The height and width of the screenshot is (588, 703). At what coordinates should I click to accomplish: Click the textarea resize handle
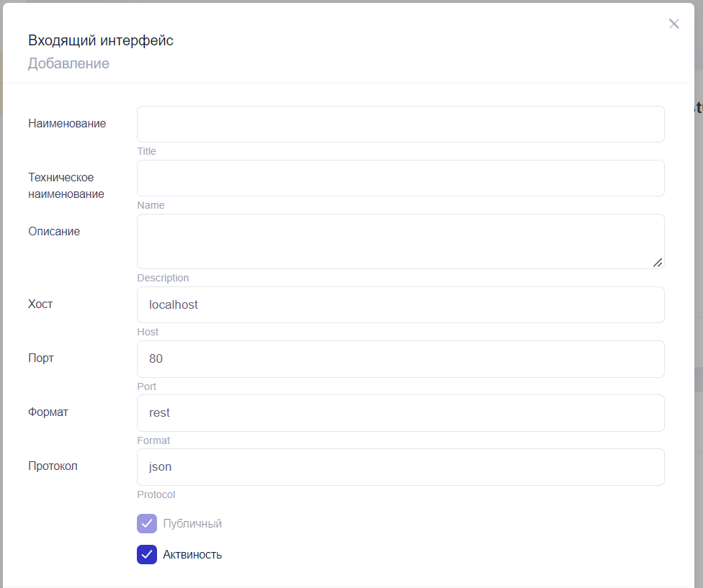coord(658,263)
